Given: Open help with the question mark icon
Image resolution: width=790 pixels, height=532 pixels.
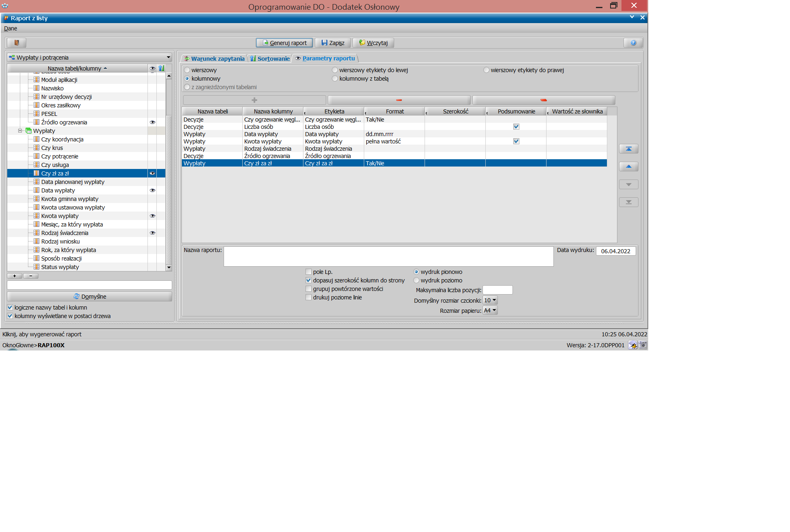Looking at the screenshot, I should pyautogui.click(x=633, y=43).
